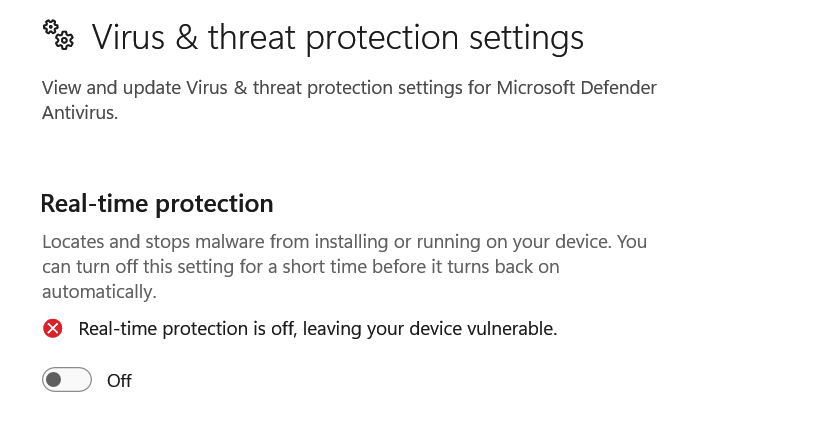840x421 pixels.
Task: Click the "Off" label beside the toggle
Action: (119, 381)
